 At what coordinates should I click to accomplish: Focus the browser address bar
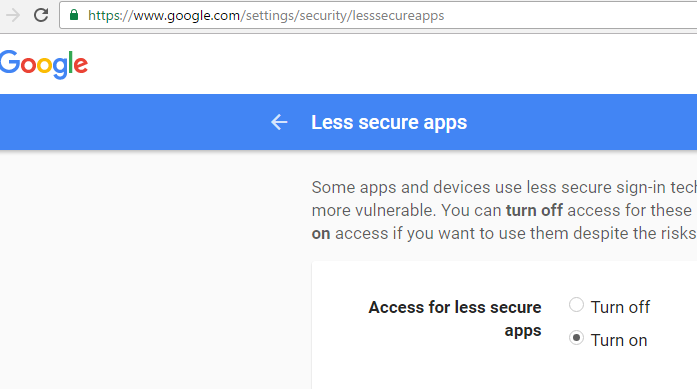tap(378, 15)
